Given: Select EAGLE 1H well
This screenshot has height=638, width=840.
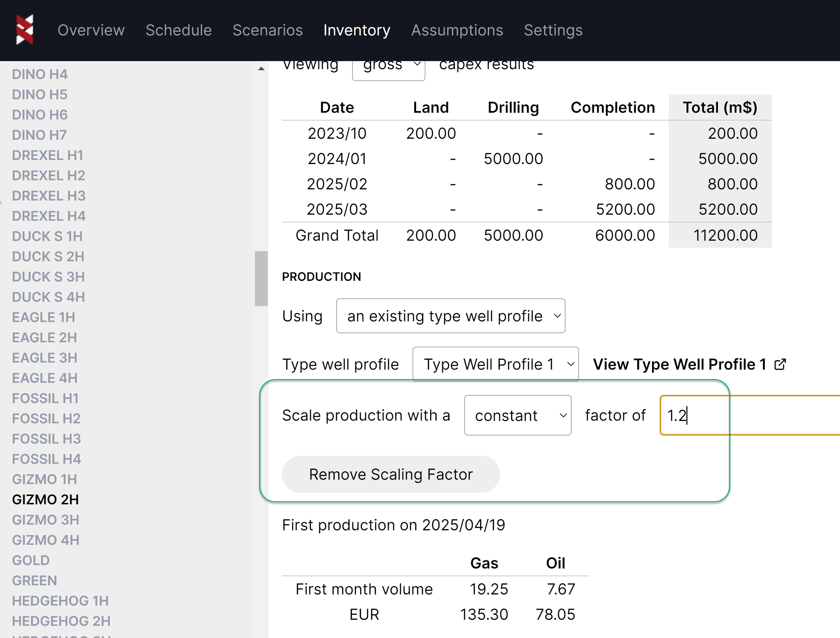Looking at the screenshot, I should pyautogui.click(x=43, y=317).
